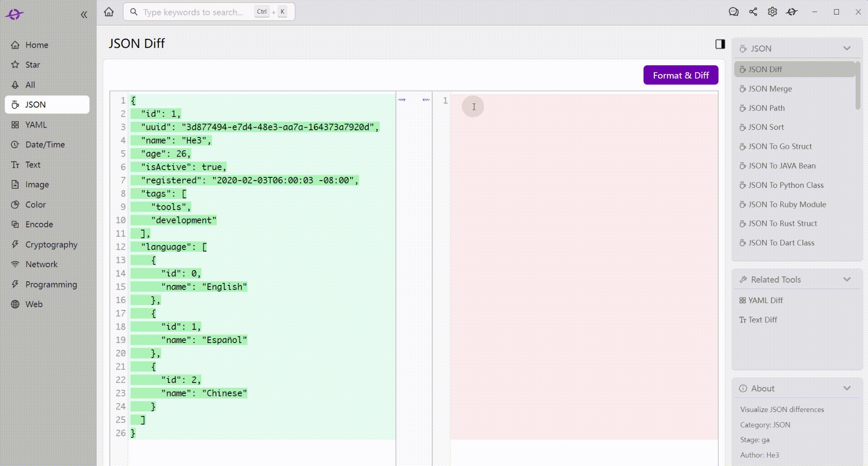Open the JSON Path tool
The width and height of the screenshot is (868, 466).
click(x=795, y=108)
